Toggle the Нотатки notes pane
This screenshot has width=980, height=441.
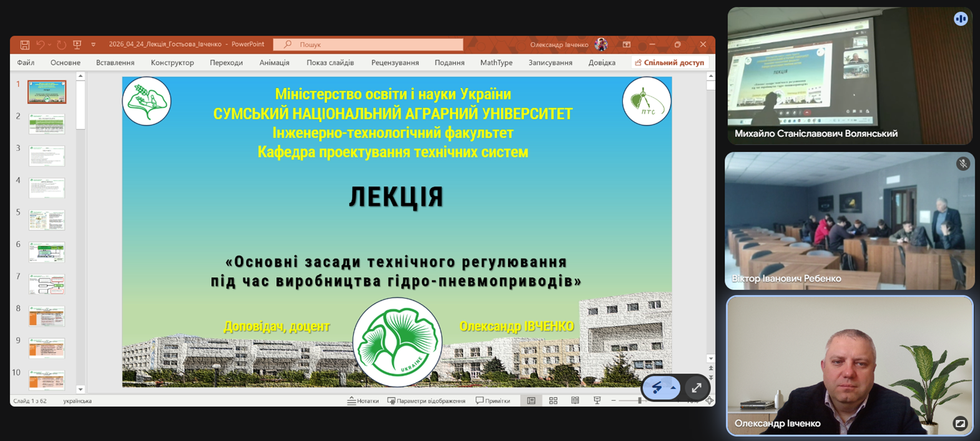point(363,401)
